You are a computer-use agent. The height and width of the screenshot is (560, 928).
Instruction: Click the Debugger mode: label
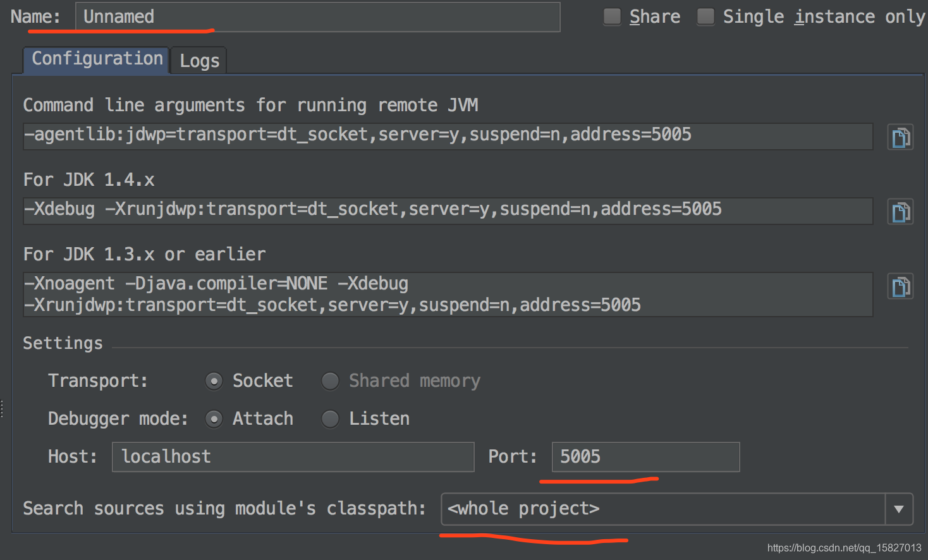point(118,419)
